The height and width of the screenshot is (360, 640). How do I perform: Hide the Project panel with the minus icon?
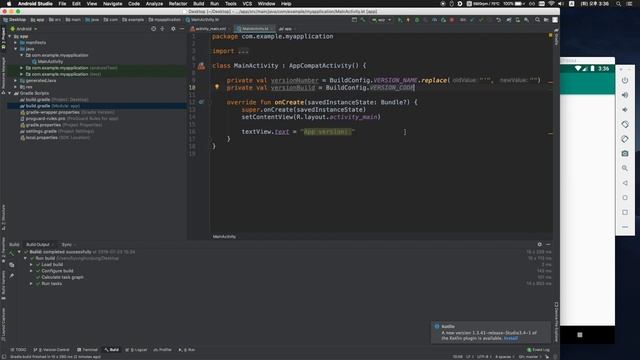(x=182, y=29)
